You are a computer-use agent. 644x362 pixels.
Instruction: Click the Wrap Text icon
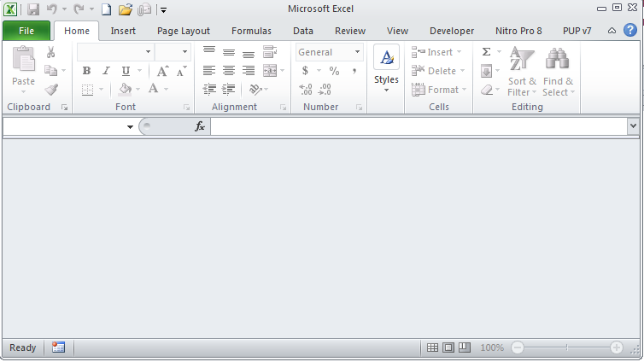click(x=270, y=52)
